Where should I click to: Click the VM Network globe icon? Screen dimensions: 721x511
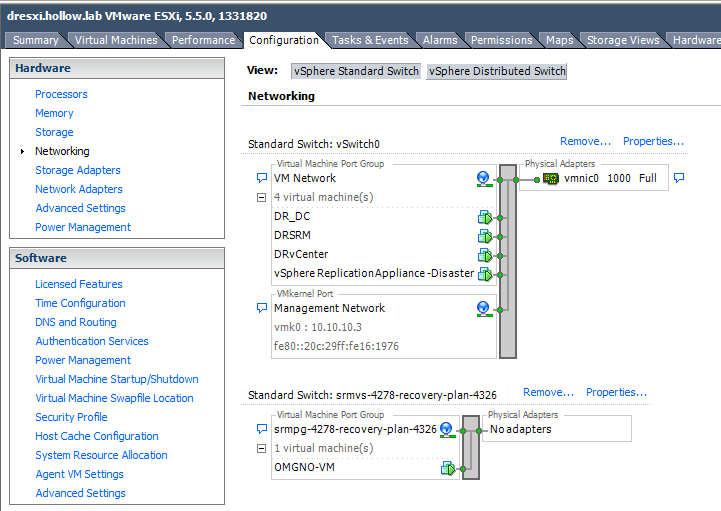point(484,178)
